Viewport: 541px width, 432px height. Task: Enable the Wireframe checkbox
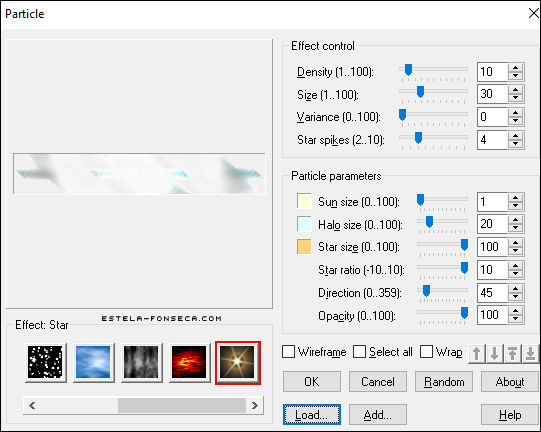[x=288, y=352]
